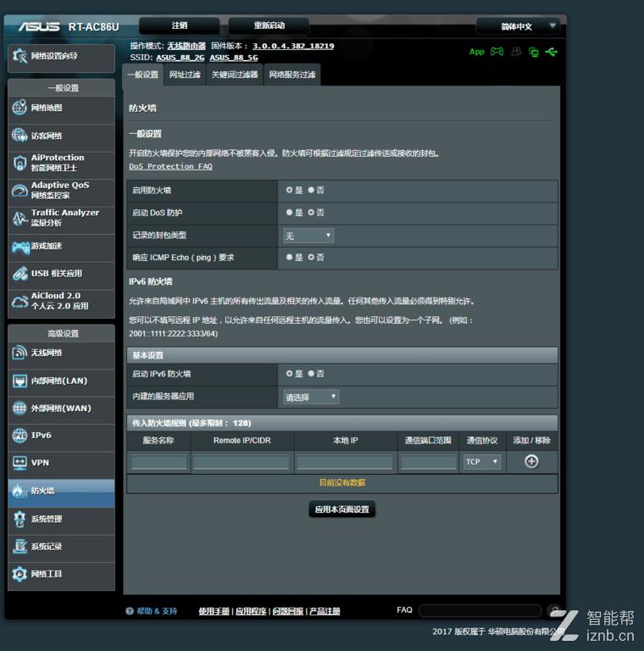644x651 pixels.
Task: Open 系统管理 gear icon
Action: pyautogui.click(x=19, y=519)
